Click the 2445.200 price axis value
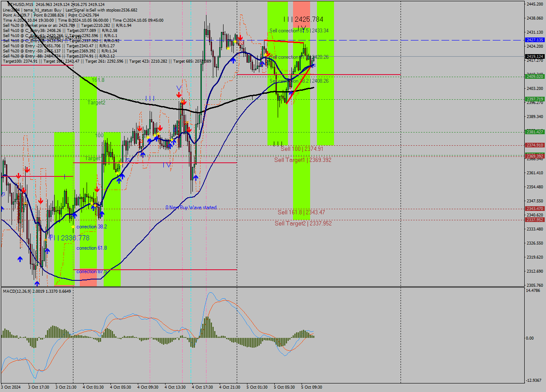Screen dimensions: 546x392 tap(534, 4)
